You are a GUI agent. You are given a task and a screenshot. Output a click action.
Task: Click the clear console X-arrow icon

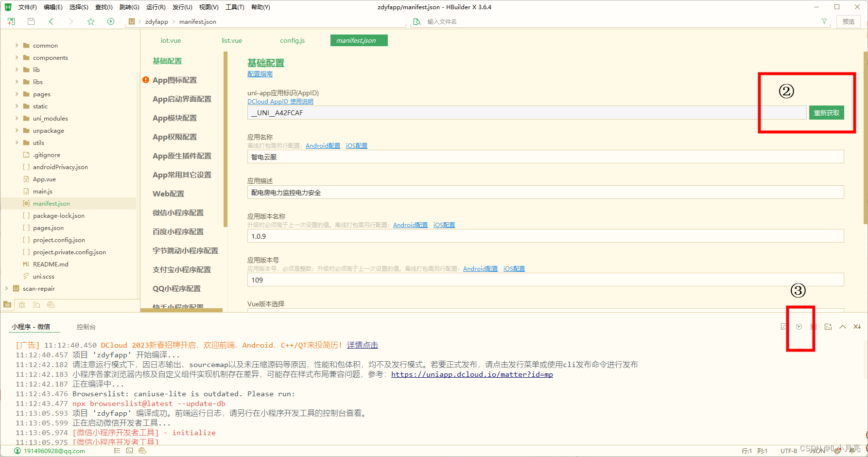[857, 327]
